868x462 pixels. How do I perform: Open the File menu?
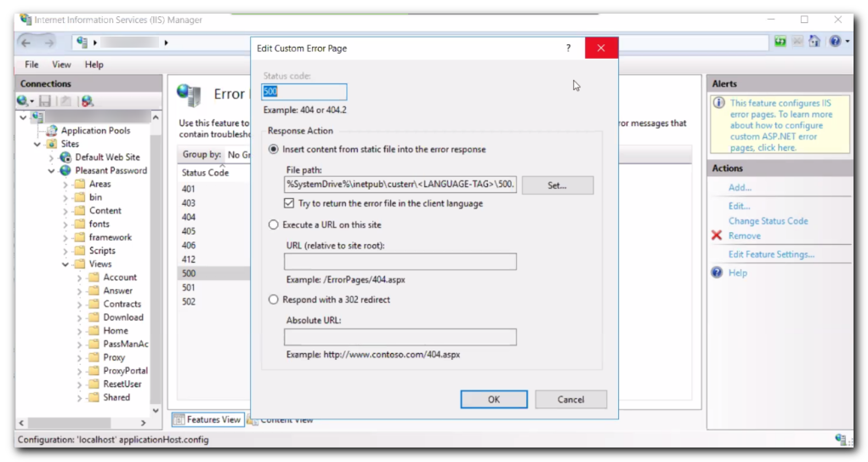[x=31, y=65]
